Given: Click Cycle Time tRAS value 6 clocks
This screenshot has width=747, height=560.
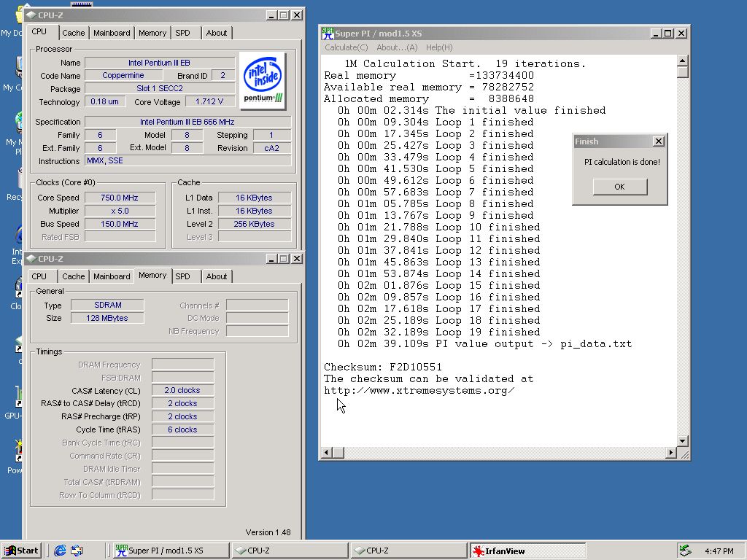Looking at the screenshot, I should (x=182, y=429).
